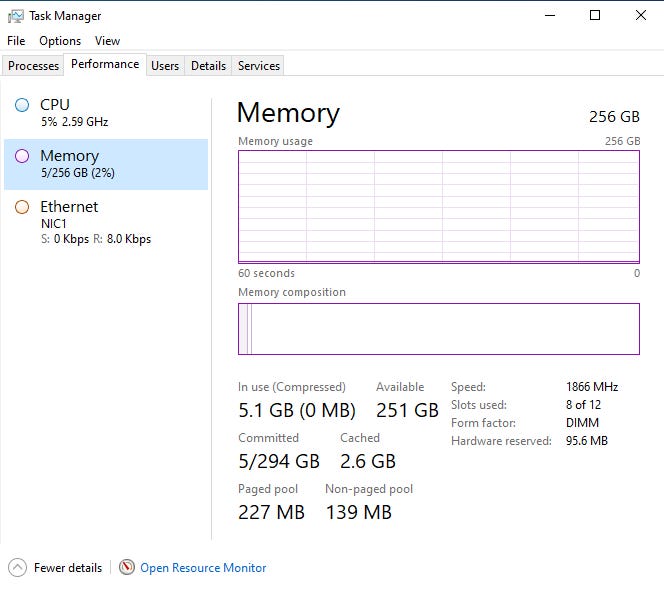Click the Ethernet circle icon in sidebar
664x592 pixels.
(x=22, y=207)
